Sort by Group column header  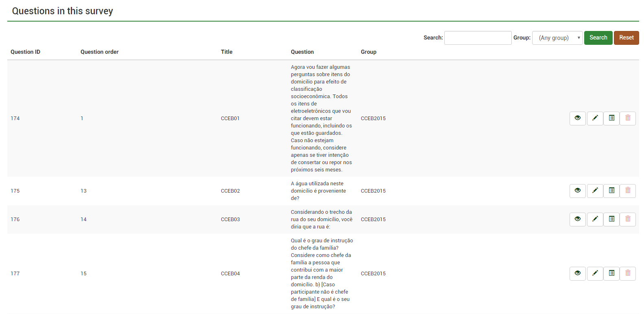pyautogui.click(x=369, y=52)
